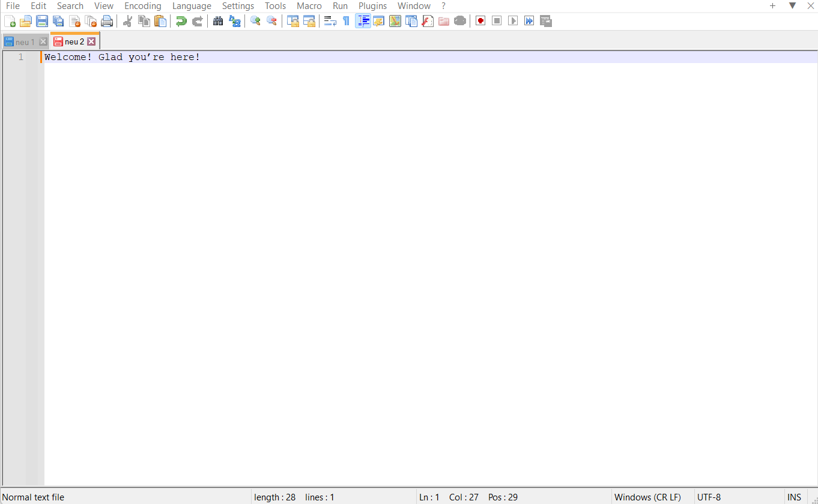Save all open documents
This screenshot has height=504, width=818.
[x=58, y=20]
